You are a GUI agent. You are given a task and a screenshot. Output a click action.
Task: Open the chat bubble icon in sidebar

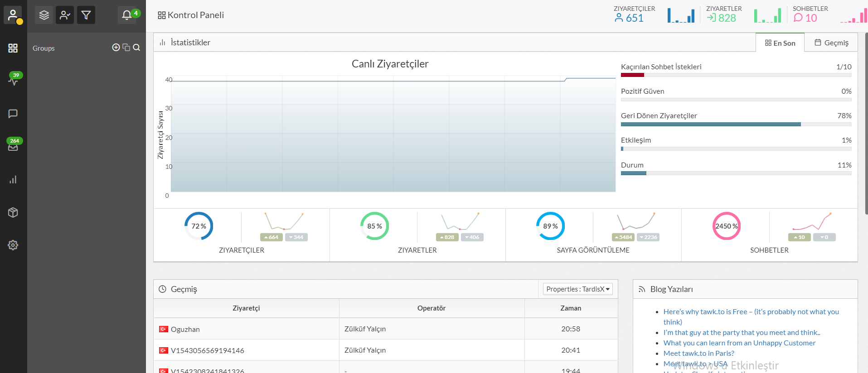click(x=13, y=114)
